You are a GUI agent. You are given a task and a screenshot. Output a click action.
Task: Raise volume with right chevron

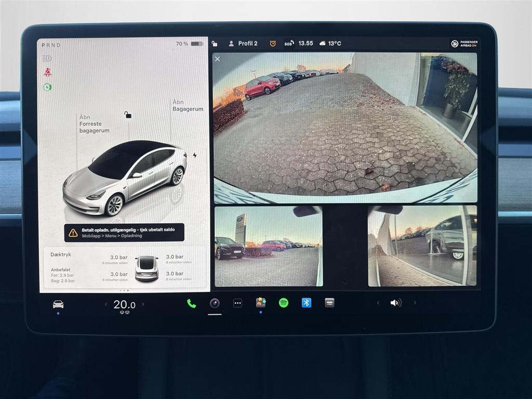click(x=415, y=303)
